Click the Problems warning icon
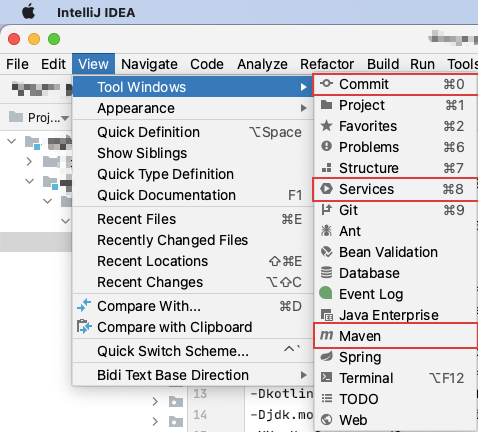Screen dimensions: 478x432 pos(326,147)
